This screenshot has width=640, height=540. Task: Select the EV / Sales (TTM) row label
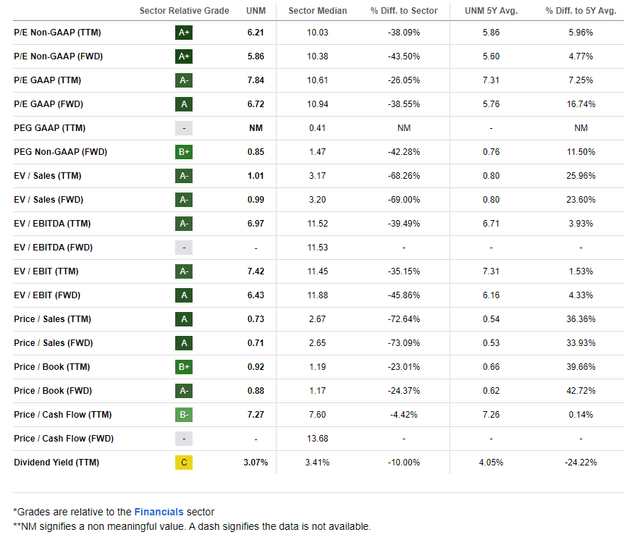point(48,176)
